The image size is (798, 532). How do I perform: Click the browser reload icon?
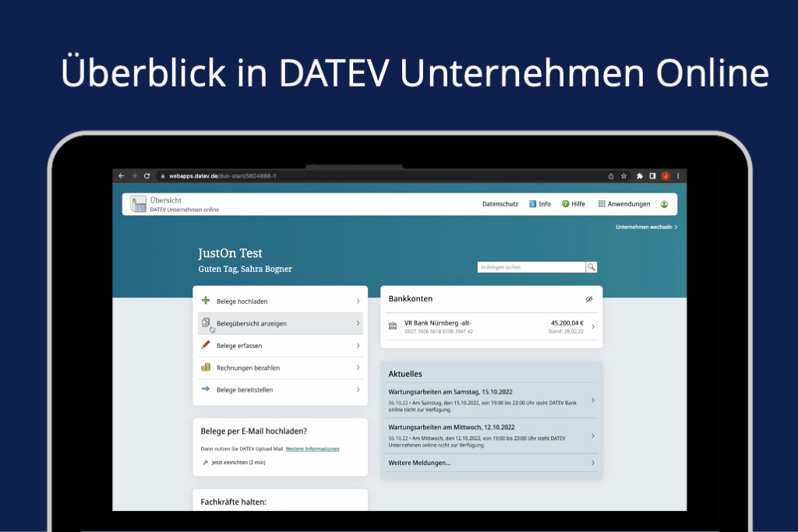click(147, 176)
